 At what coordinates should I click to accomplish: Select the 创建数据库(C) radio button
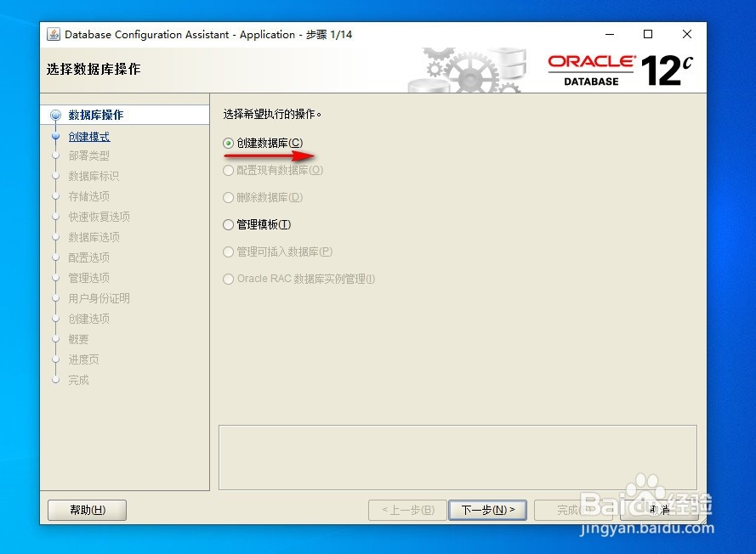click(228, 143)
